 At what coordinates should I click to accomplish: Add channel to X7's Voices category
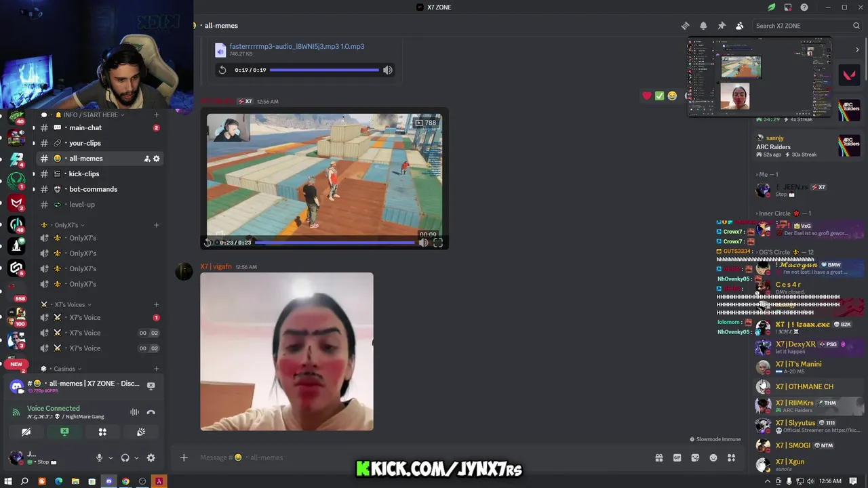click(157, 304)
